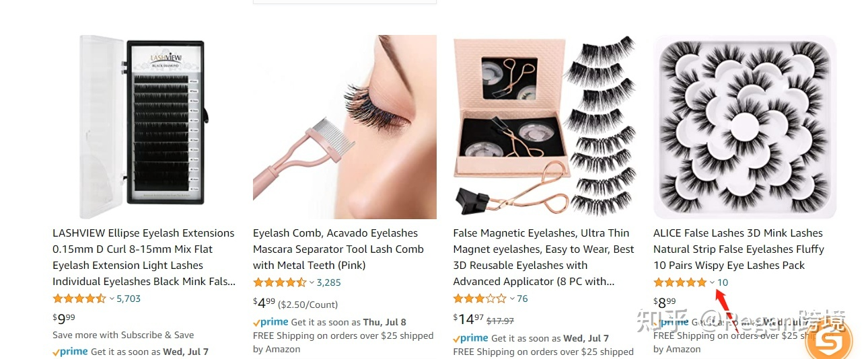
Task: Expand the rating chevron beside 76
Action: click(512, 299)
